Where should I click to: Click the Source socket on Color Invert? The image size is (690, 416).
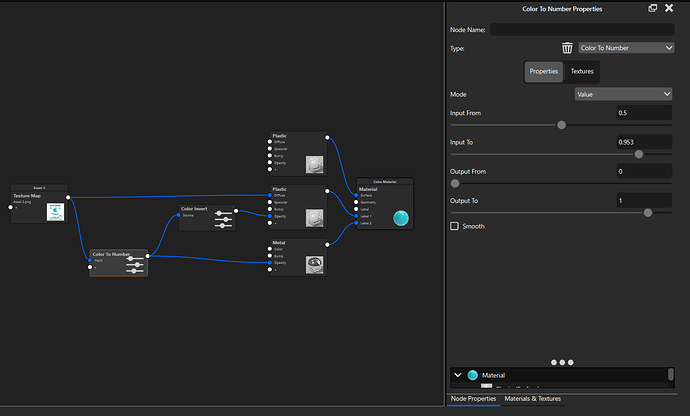178,215
